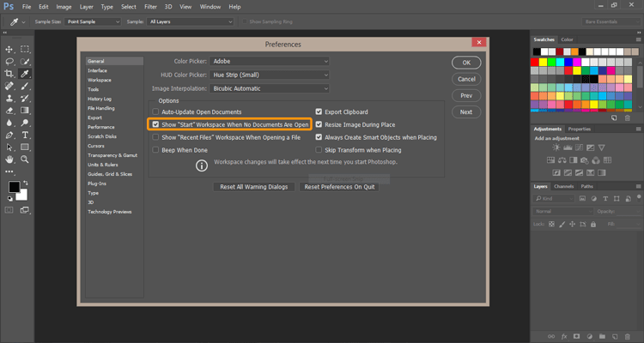644x343 pixels.
Task: Add a Levels adjustment
Action: [568, 147]
